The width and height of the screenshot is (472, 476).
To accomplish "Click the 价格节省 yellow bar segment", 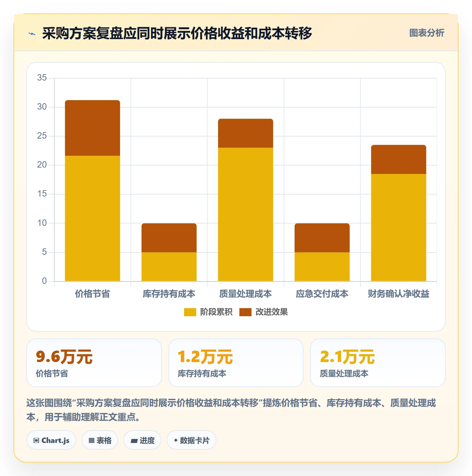I will pos(92,218).
